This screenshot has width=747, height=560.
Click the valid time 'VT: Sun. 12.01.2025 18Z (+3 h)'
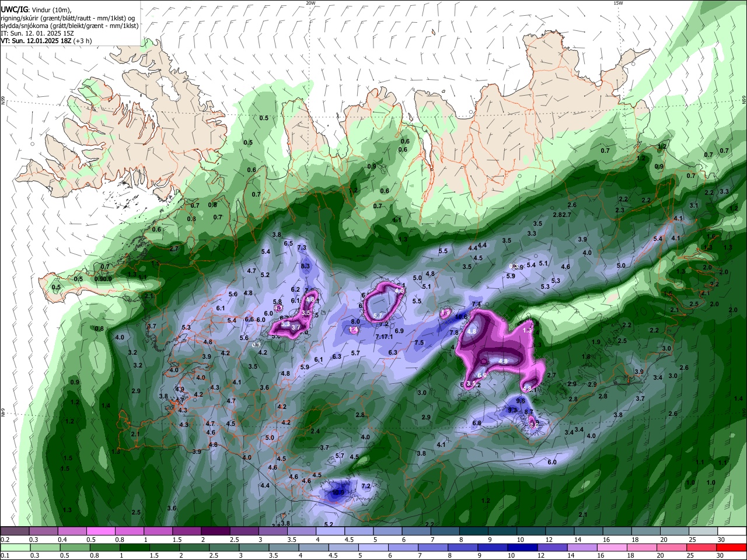tap(46, 41)
